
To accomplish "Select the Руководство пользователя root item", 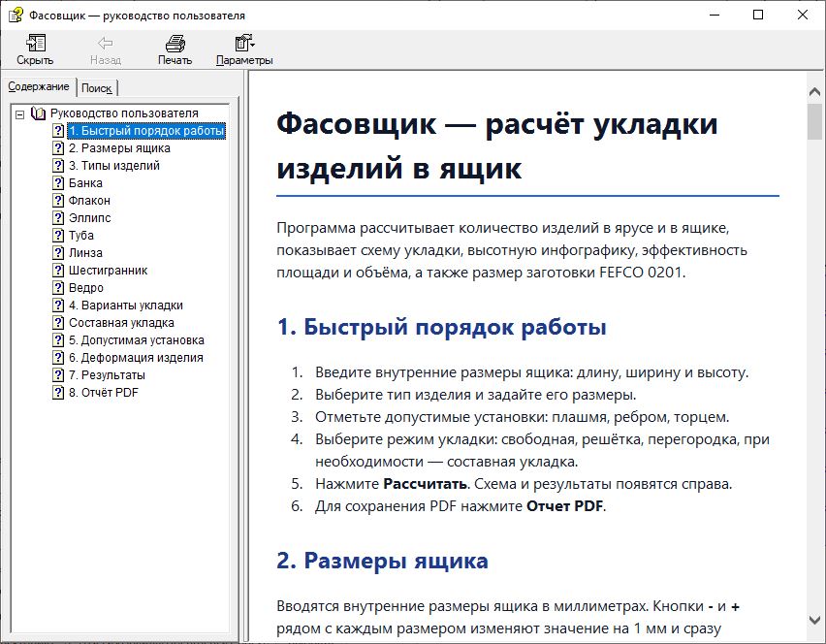I will coord(124,113).
